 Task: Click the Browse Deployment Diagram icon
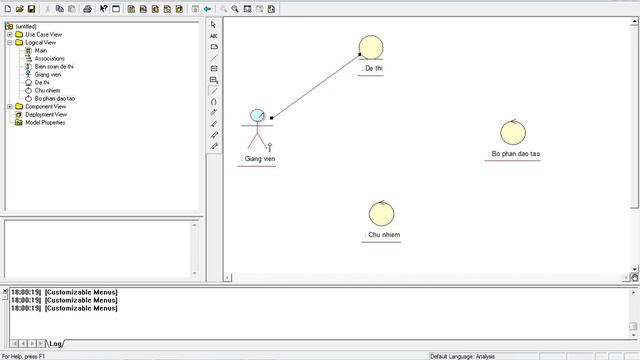pos(179,9)
